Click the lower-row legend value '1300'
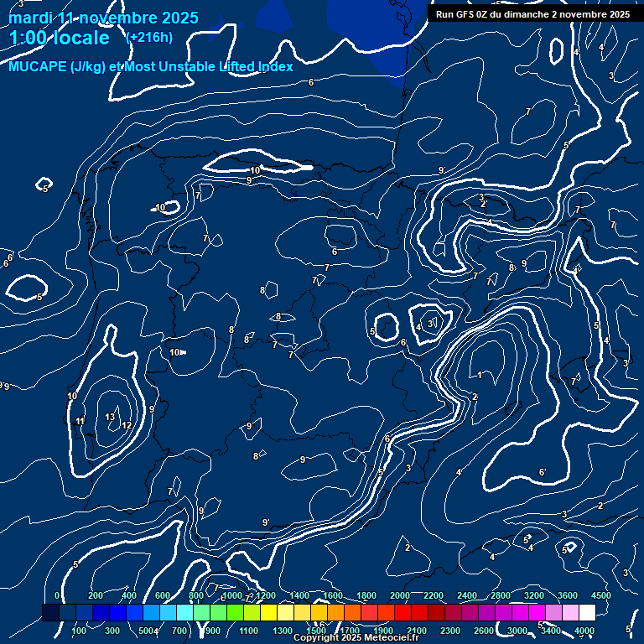The image size is (644, 644). [282, 631]
